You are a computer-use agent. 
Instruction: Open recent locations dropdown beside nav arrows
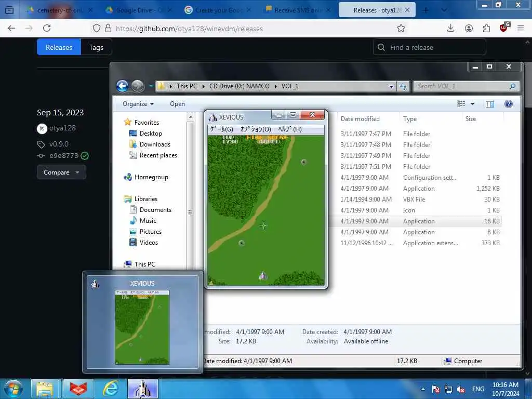click(151, 86)
